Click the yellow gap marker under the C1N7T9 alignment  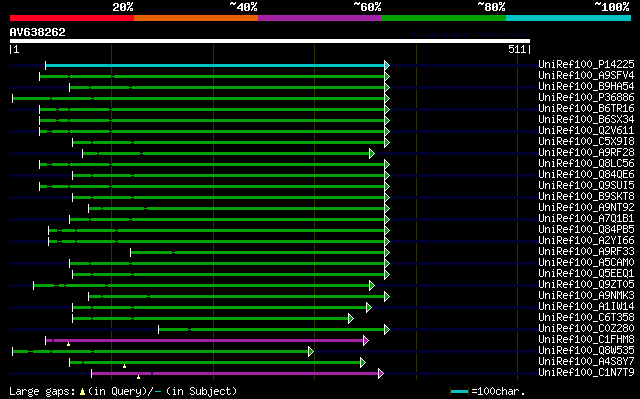[x=139, y=377]
